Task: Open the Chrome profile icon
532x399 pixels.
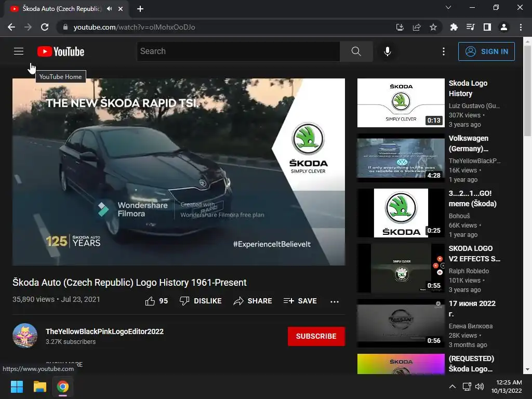Action: coord(504,27)
